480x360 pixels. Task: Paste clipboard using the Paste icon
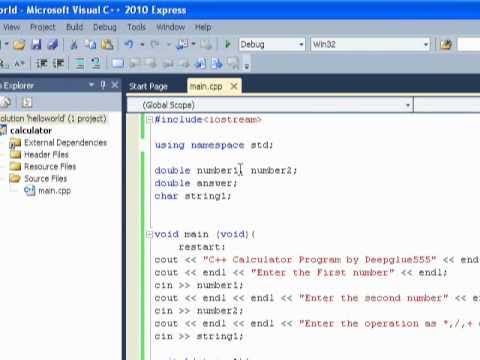[107, 44]
